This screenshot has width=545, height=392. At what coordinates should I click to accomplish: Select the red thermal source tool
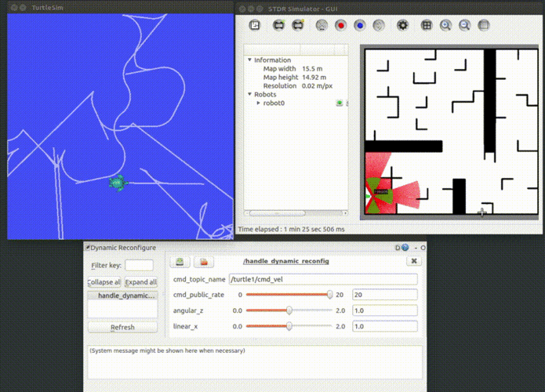[x=340, y=25]
